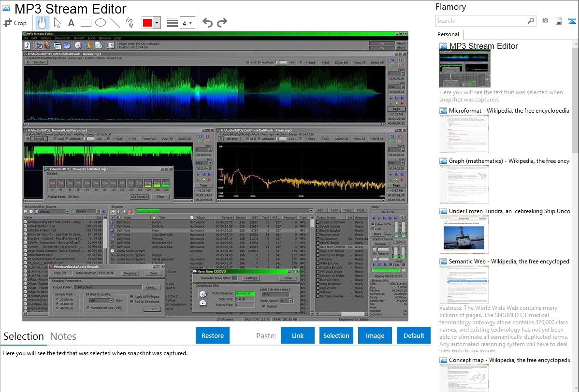Toggle the Finalize checkbox in Nero Burn

[263, 305]
